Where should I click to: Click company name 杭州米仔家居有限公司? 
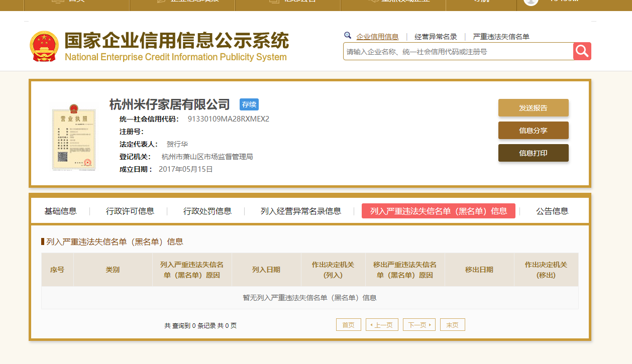coord(170,104)
